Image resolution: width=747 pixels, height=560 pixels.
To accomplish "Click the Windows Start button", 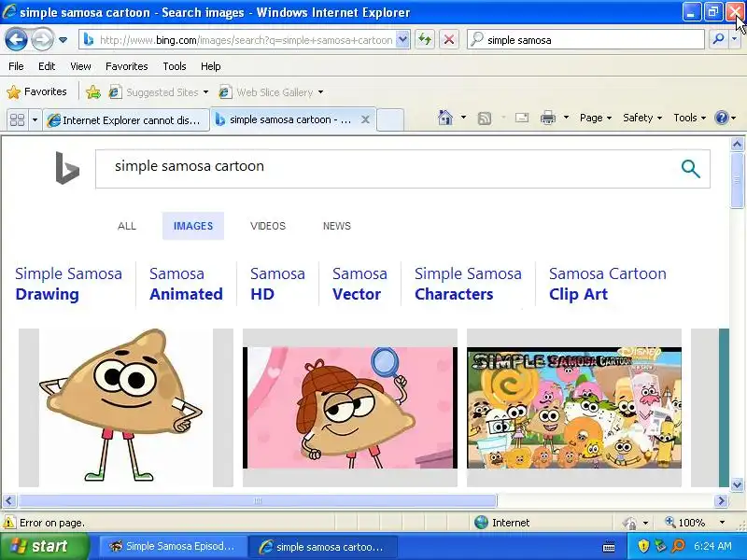I will coord(44,546).
